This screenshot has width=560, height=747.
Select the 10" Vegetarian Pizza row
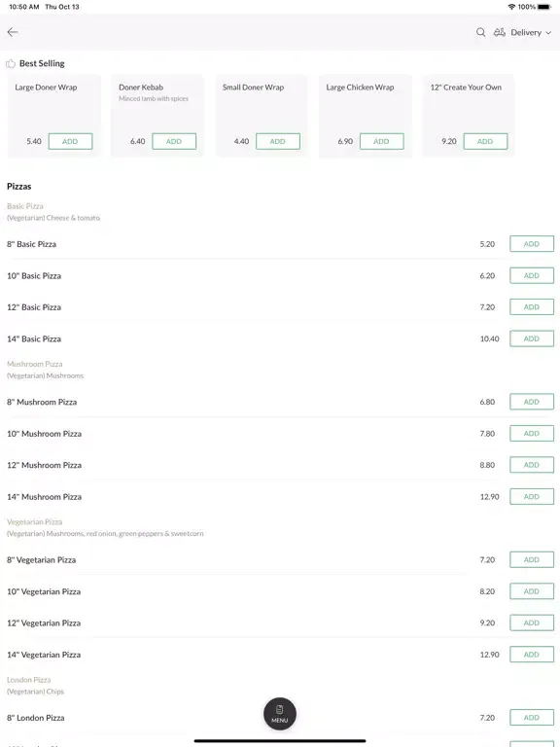[x=280, y=591]
